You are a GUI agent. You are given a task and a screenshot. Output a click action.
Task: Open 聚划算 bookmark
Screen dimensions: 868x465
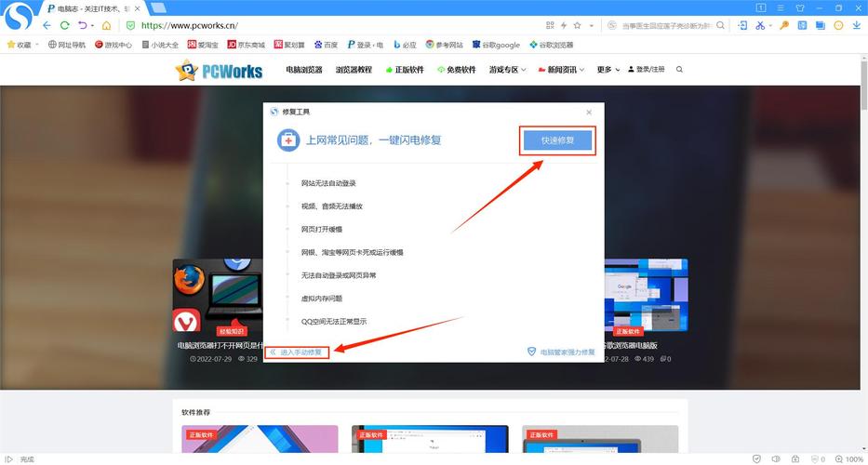[x=289, y=45]
